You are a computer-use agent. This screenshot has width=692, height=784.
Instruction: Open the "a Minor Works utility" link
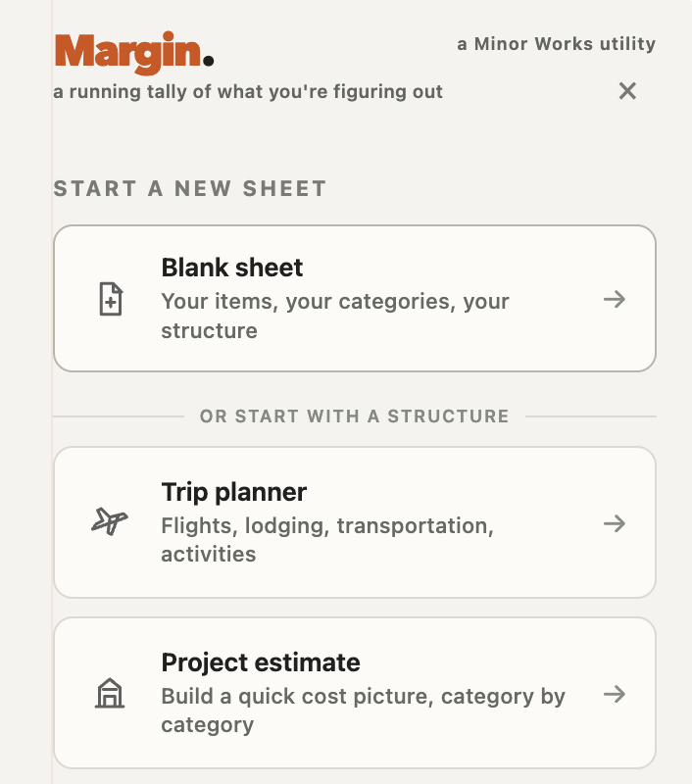[556, 44]
